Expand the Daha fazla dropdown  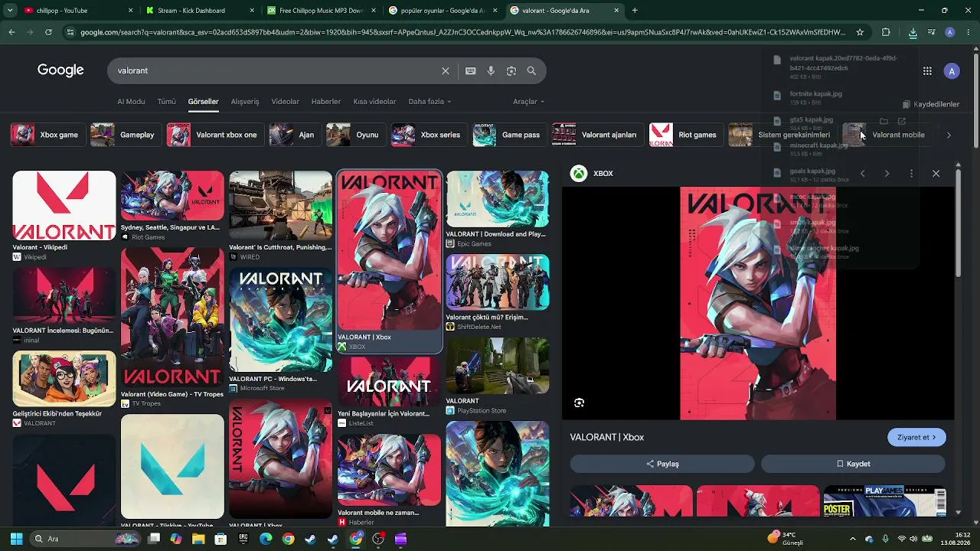pos(430,102)
